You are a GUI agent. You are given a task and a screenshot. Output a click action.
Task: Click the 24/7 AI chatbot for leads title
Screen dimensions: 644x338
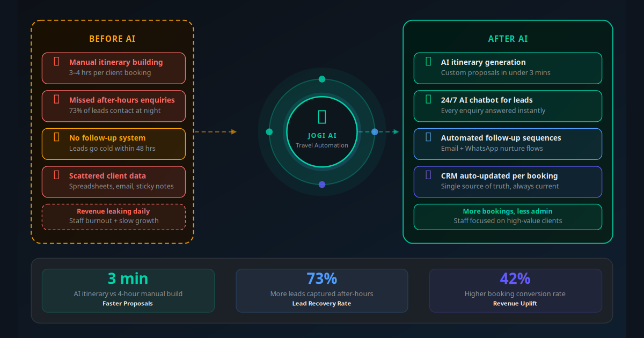(x=487, y=100)
